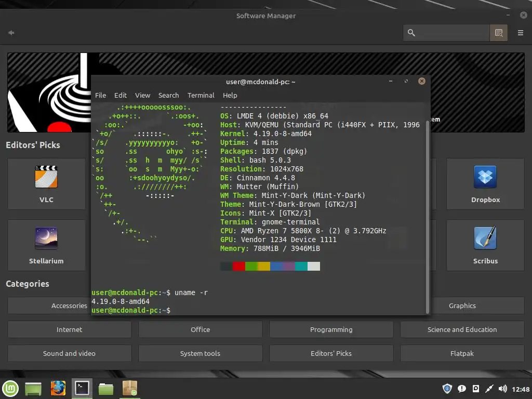Close the terminal window

click(x=422, y=81)
